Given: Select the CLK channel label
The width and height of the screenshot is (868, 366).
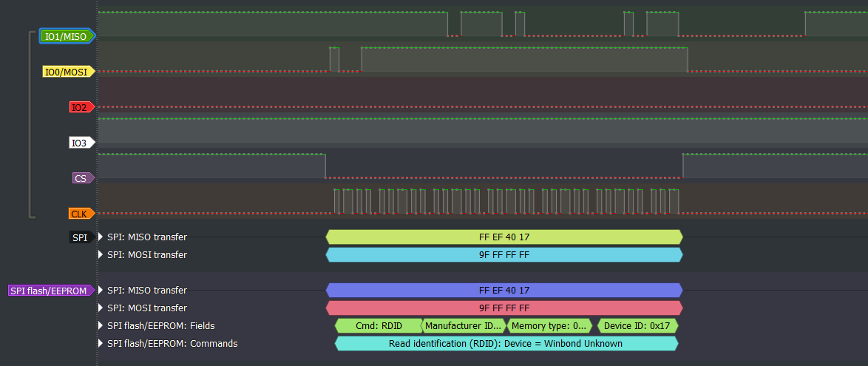Looking at the screenshot, I should pyautogui.click(x=81, y=213).
